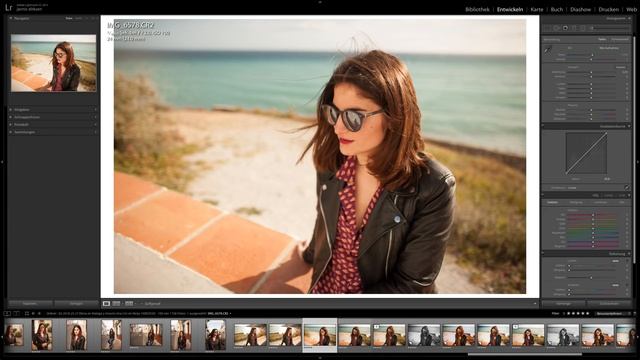Open the Bibliothek module
The image size is (640, 360).
[x=477, y=9]
